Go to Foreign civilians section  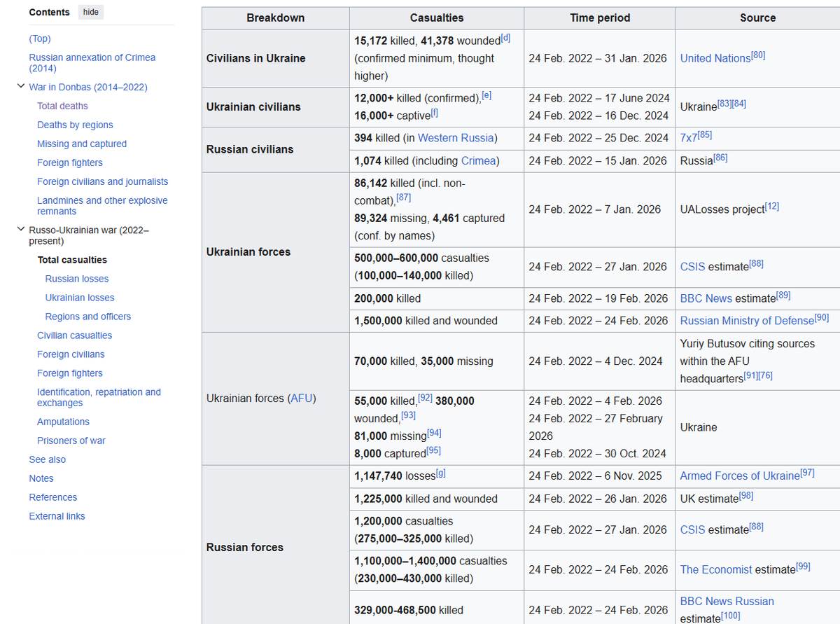point(71,354)
